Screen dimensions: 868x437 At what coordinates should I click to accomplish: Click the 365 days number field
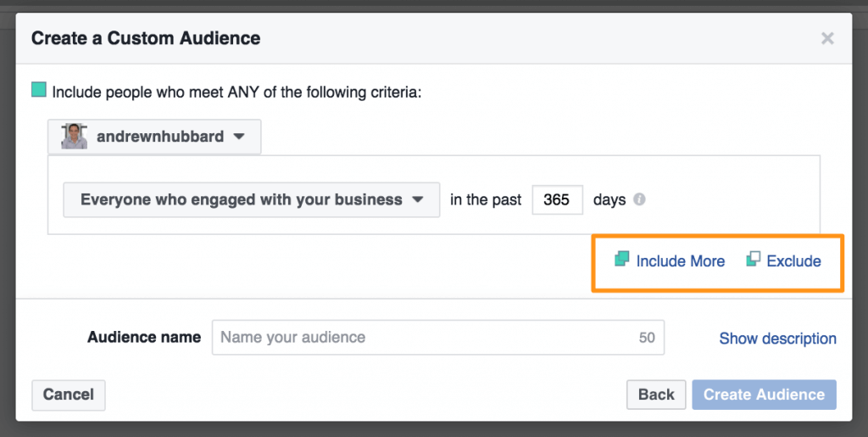[557, 200]
